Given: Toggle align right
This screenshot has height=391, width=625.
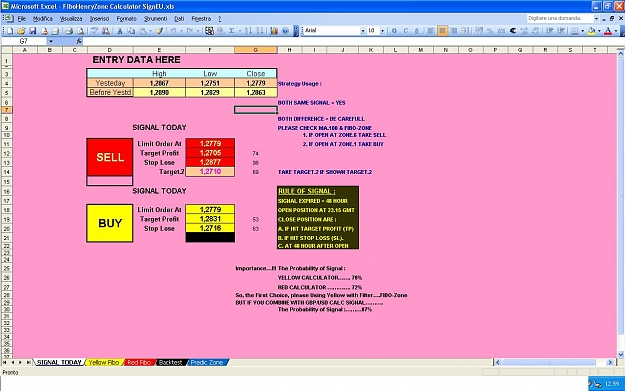Looking at the screenshot, I should 454,31.
